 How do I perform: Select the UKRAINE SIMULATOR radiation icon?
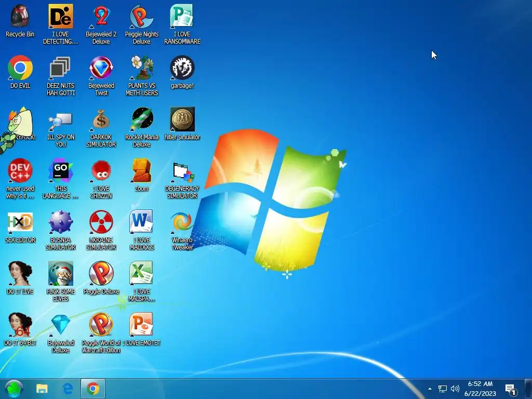point(101,222)
